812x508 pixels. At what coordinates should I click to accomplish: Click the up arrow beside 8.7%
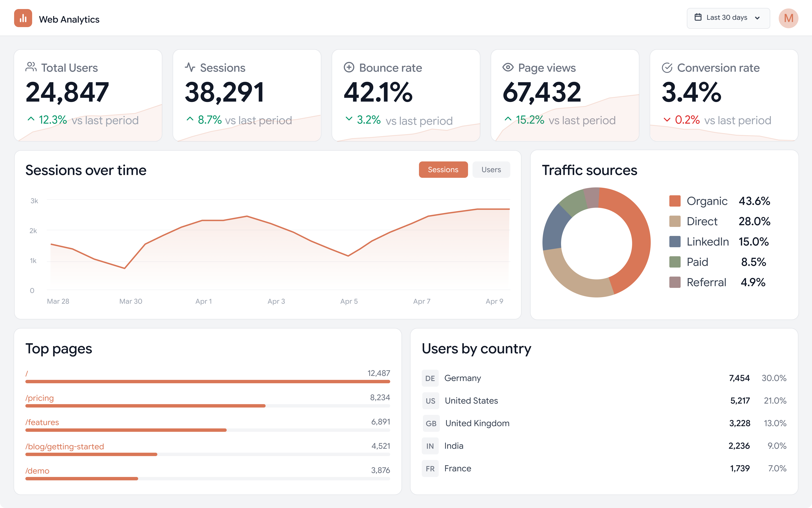(190, 119)
